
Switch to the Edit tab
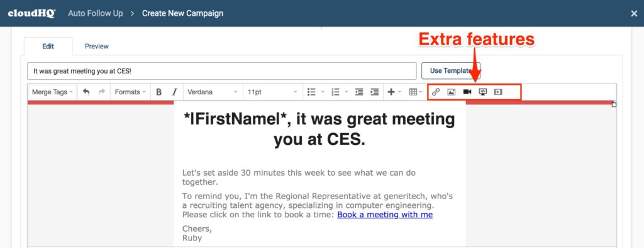coord(48,46)
